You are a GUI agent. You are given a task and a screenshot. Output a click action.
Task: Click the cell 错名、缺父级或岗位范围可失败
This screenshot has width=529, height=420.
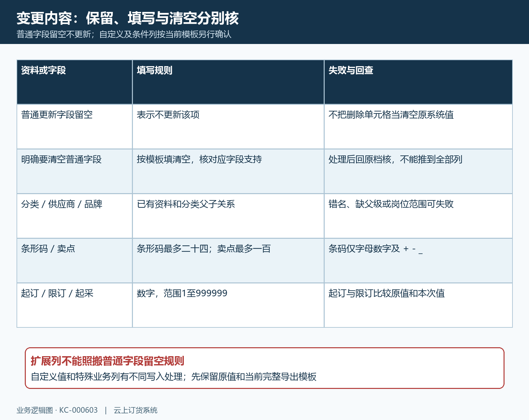(418, 216)
